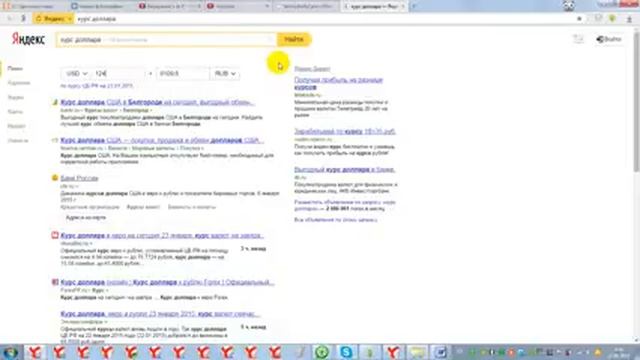Open the result 'Курс доллара США — покупка, продажа'
Screen dimensions: 640x360
pyautogui.click(x=162, y=140)
